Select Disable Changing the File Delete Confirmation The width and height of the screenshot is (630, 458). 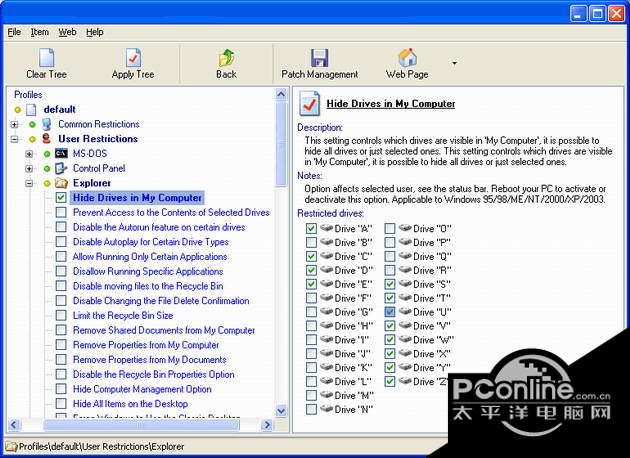(x=161, y=301)
